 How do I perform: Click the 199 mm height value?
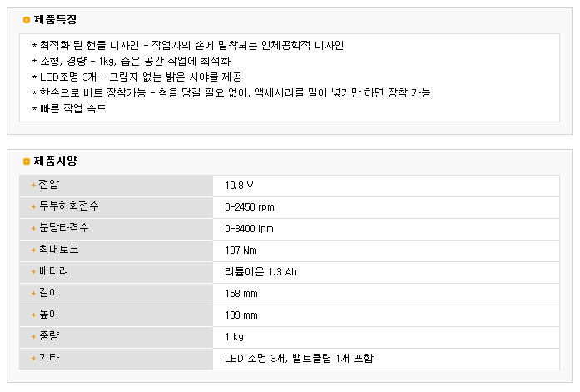[x=241, y=315]
